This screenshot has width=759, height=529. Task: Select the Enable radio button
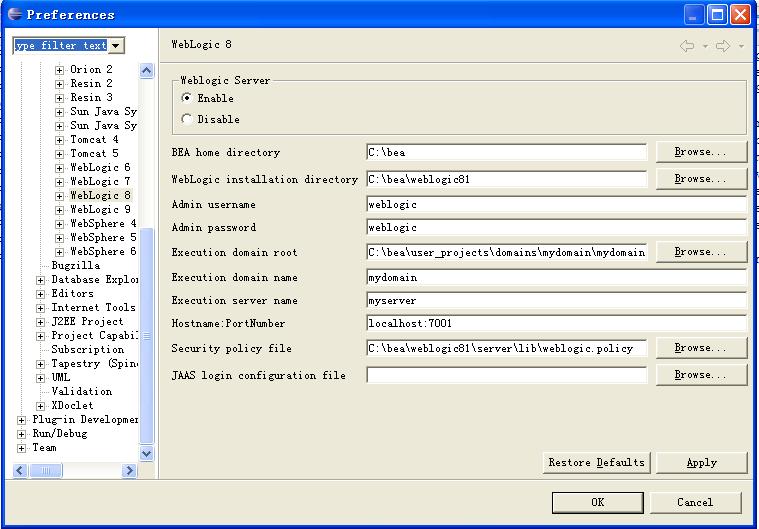[186, 98]
